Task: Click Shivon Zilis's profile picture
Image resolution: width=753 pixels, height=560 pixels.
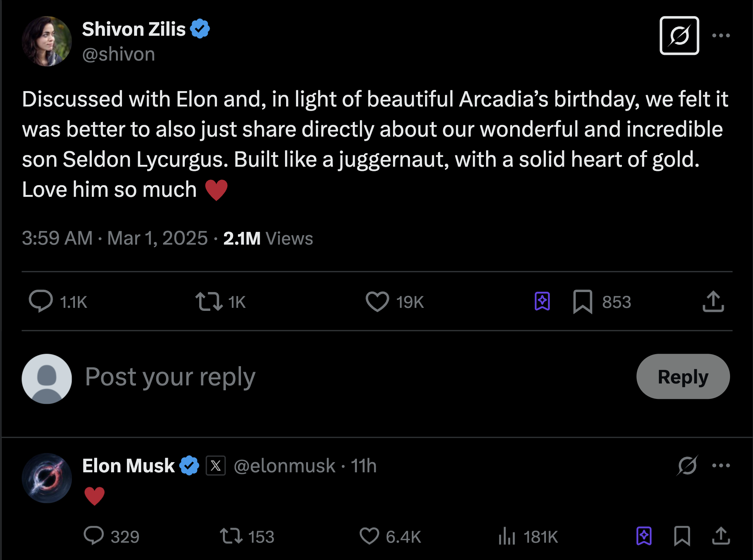Action: (x=47, y=41)
